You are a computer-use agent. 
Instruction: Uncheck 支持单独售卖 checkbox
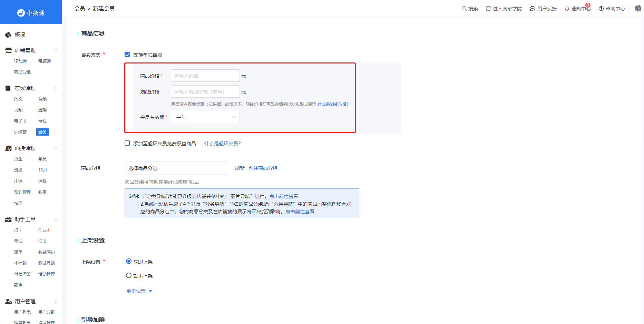point(127,55)
